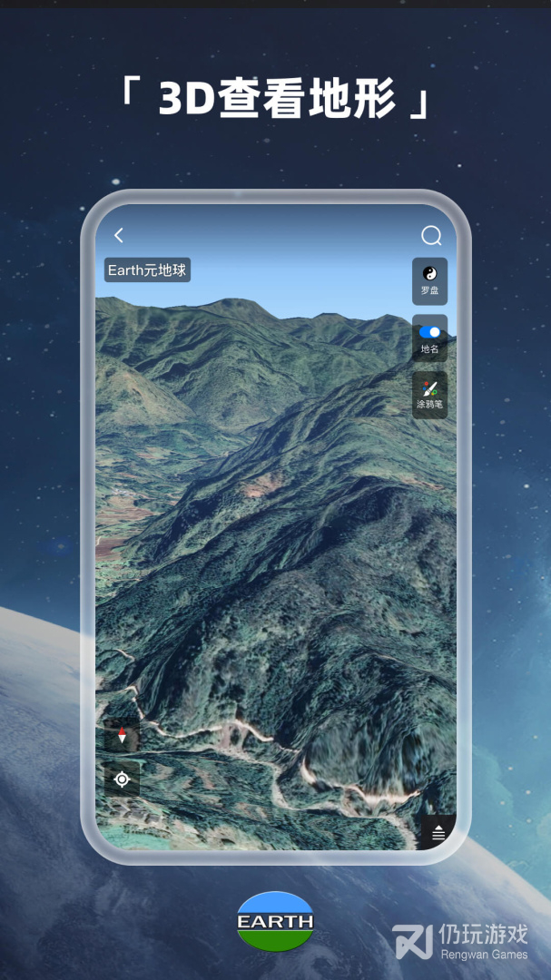Select the doodle pen brush icon
This screenshot has height=980, width=551.
click(430, 387)
